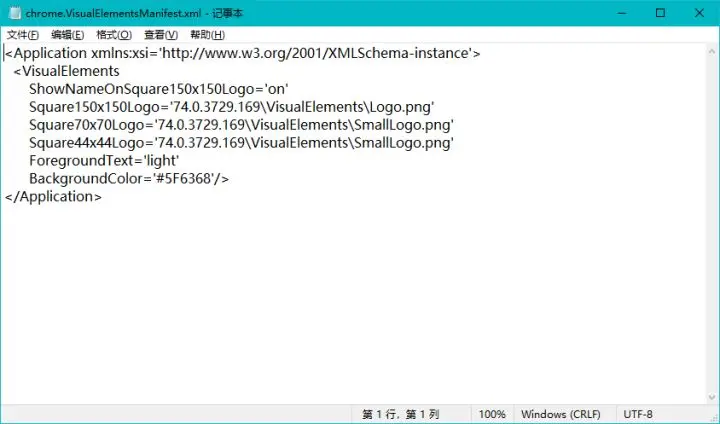The image size is (720, 424).
Task: Minimize the Notepad window
Action: 622,13
